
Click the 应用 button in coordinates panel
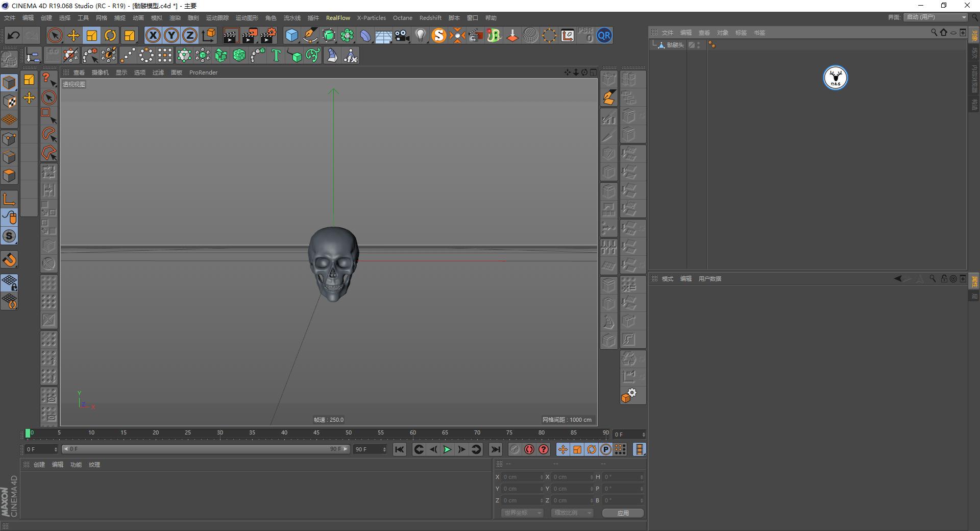(623, 513)
